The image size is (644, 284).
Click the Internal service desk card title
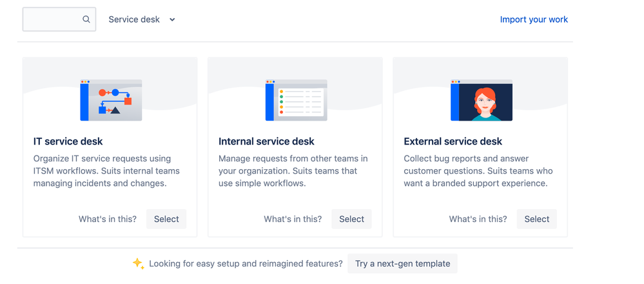tap(266, 141)
